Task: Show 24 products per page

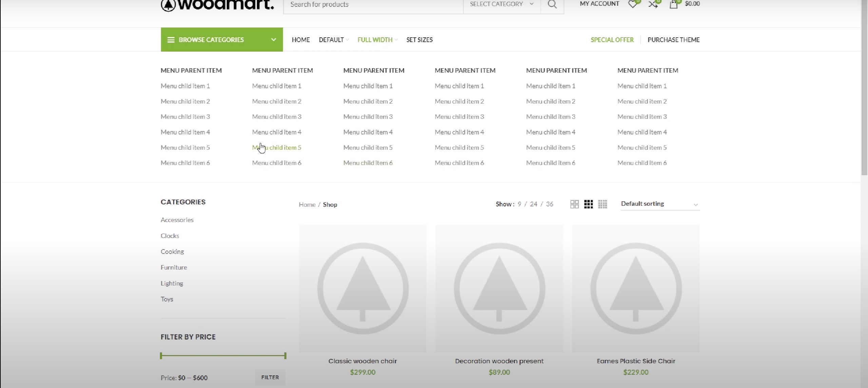Action: click(534, 204)
